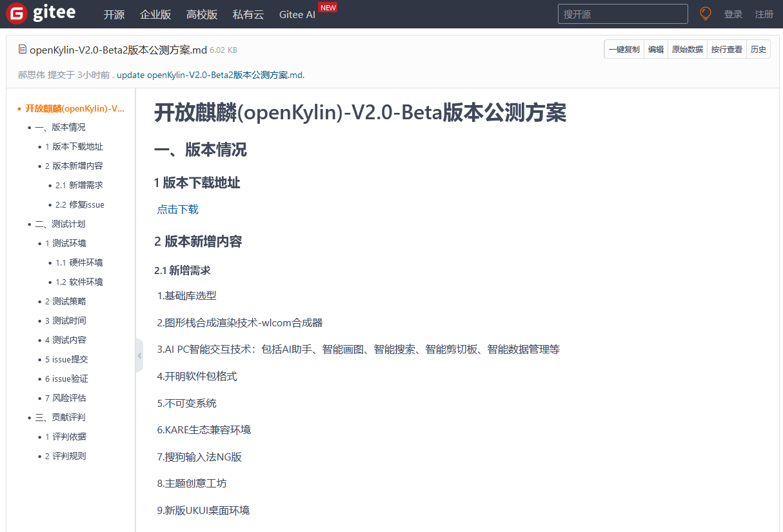This screenshot has height=532, width=783.
Task: Click the lightbulb icon in header
Action: tap(706, 14)
